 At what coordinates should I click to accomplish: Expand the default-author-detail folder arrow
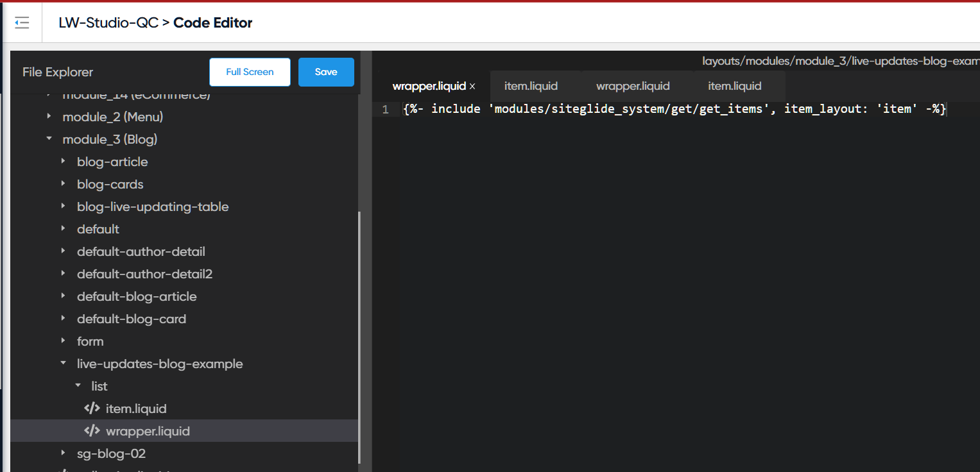64,251
